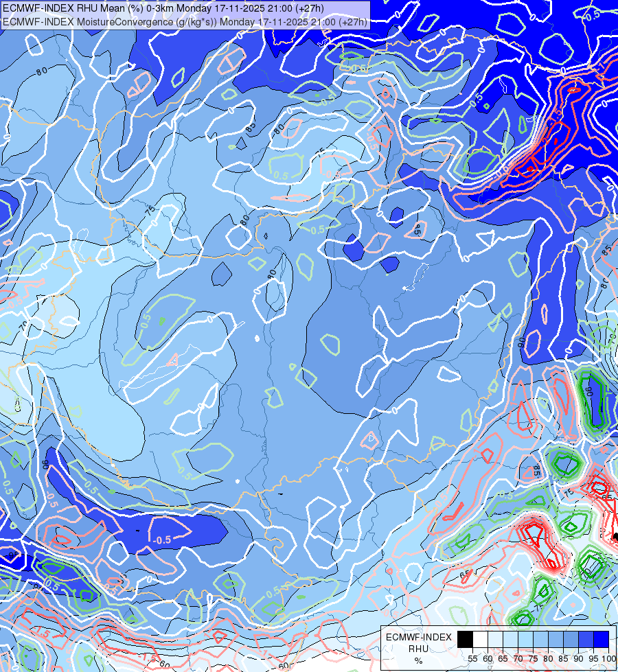This screenshot has width=618, height=672.
Task: Click the legend tick value 80
Action: (x=548, y=659)
